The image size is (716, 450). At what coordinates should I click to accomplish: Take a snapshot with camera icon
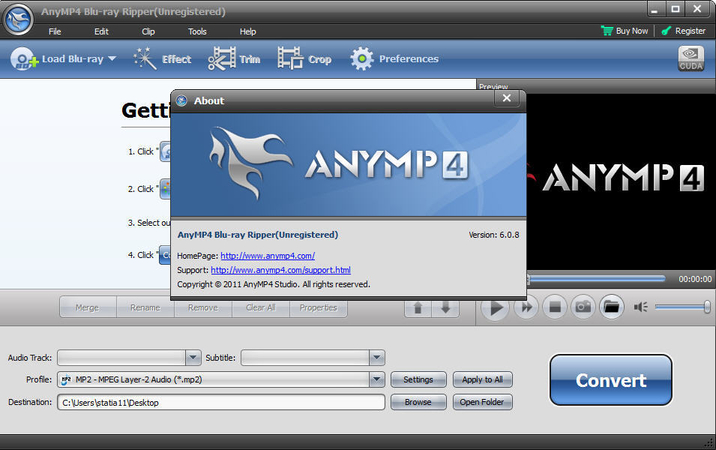coord(583,307)
